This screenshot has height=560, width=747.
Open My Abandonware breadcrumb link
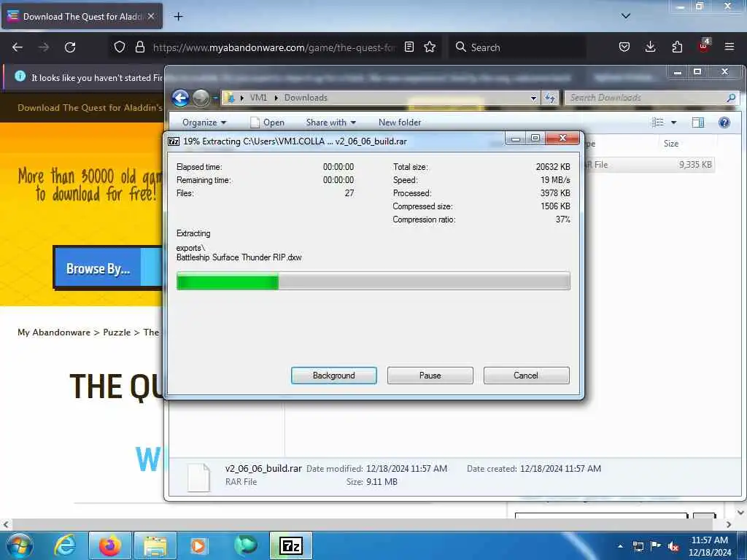54,332
